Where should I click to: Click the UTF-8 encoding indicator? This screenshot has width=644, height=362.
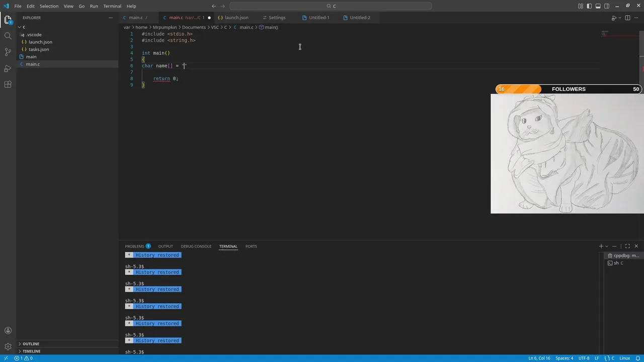[584, 358]
